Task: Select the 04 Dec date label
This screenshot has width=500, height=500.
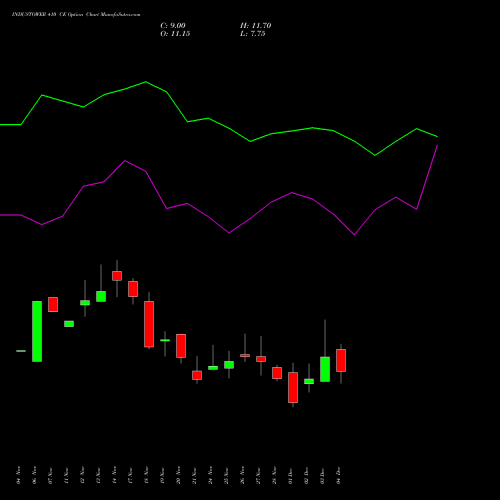Action: tap(338, 475)
